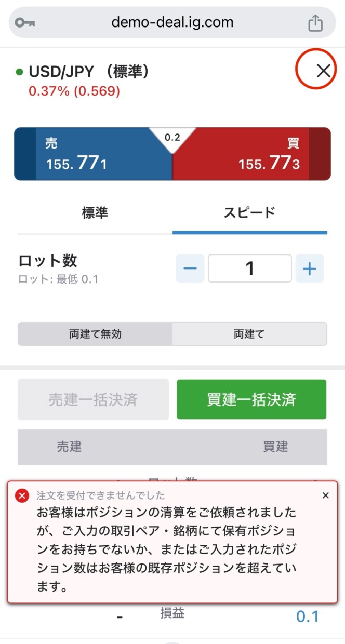Tap the blue sell price panel 155.771
The image size is (345, 644).
pos(94,154)
